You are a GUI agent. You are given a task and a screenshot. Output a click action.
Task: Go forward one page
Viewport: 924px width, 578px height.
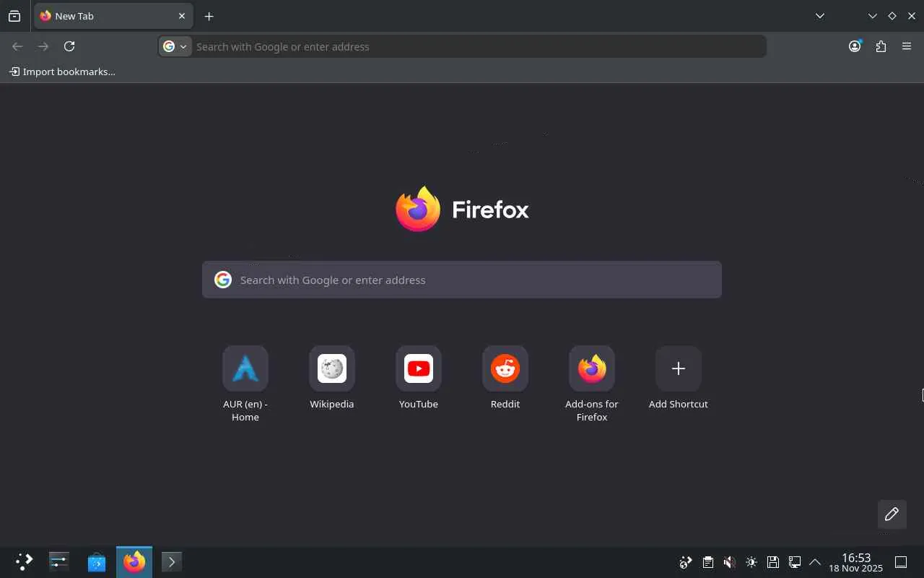coord(43,46)
